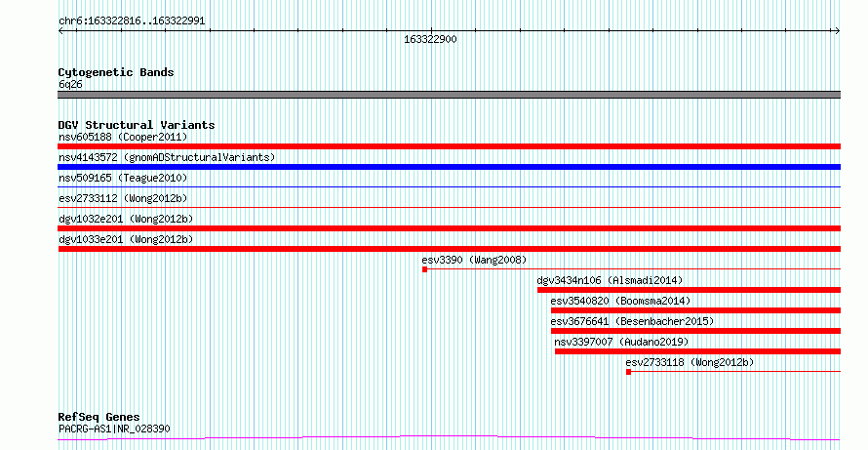Open the nsv3397007 (Audano2019) variant
This screenshot has width=868, height=450.
pos(621,342)
